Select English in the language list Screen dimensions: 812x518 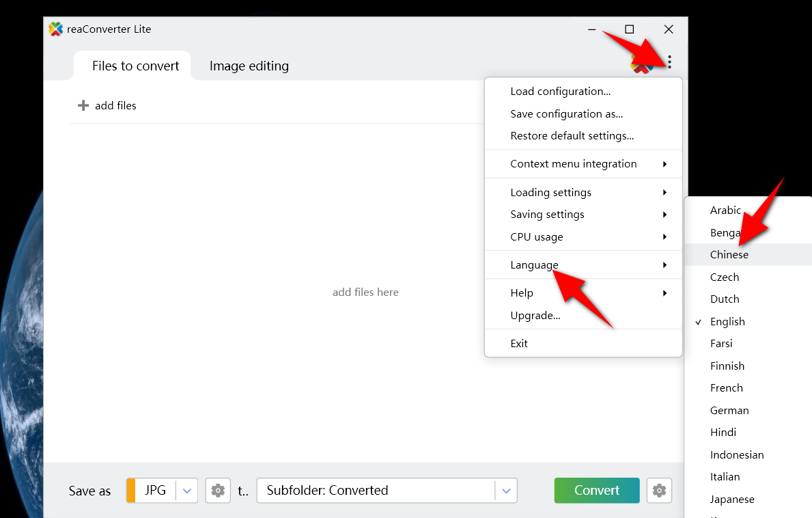click(x=727, y=321)
